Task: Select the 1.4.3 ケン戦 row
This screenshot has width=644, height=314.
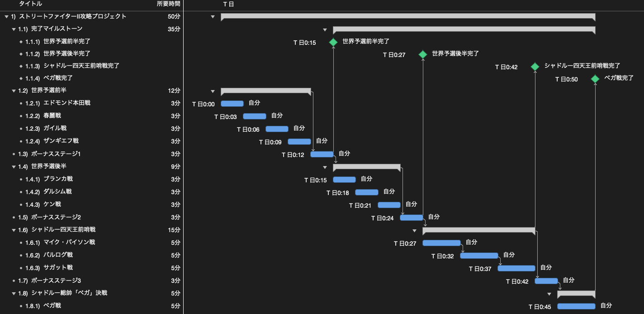Action: (91, 205)
